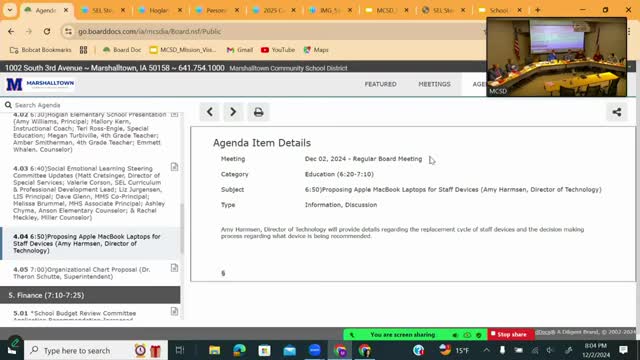Switch to the FEATURED tab
Screen dimensions: 640x360
click(x=380, y=84)
